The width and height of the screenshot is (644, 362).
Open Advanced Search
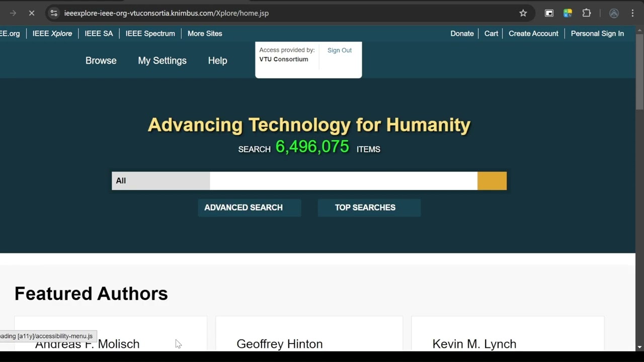tap(250, 208)
